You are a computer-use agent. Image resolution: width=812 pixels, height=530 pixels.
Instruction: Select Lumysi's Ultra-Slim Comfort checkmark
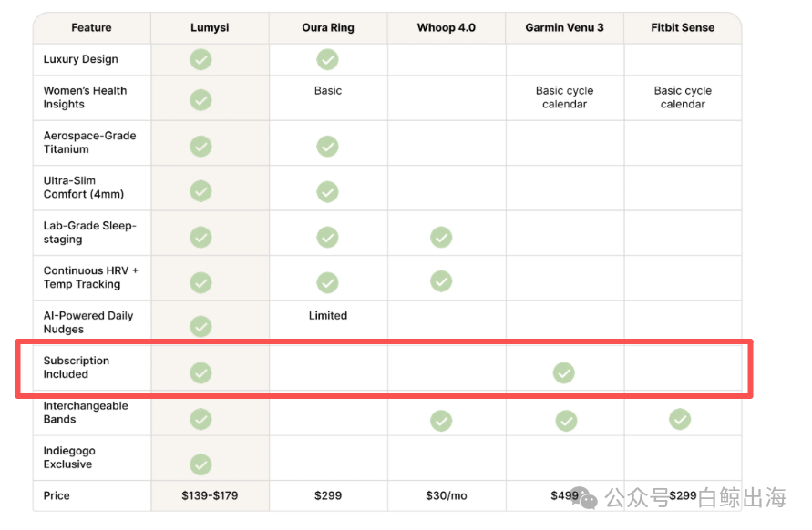click(x=200, y=191)
